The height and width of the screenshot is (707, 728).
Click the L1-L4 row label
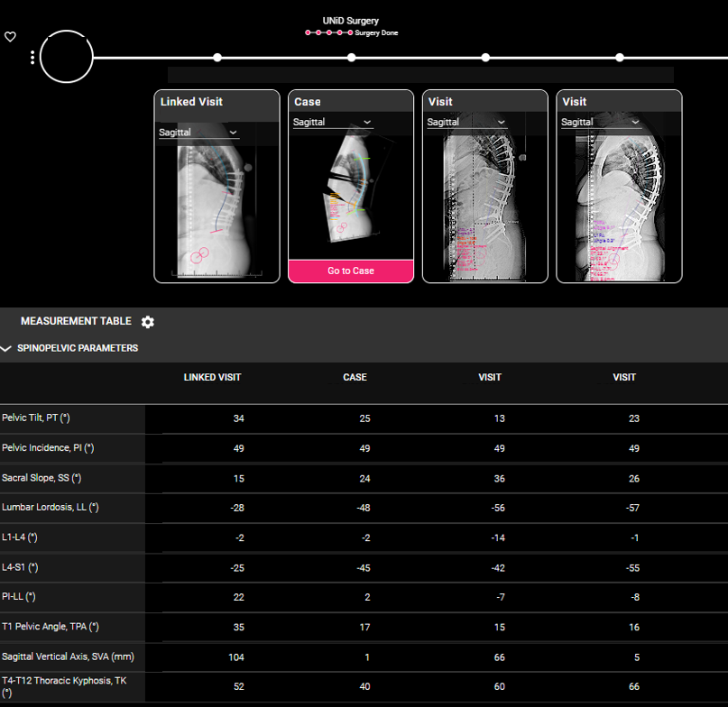20,537
